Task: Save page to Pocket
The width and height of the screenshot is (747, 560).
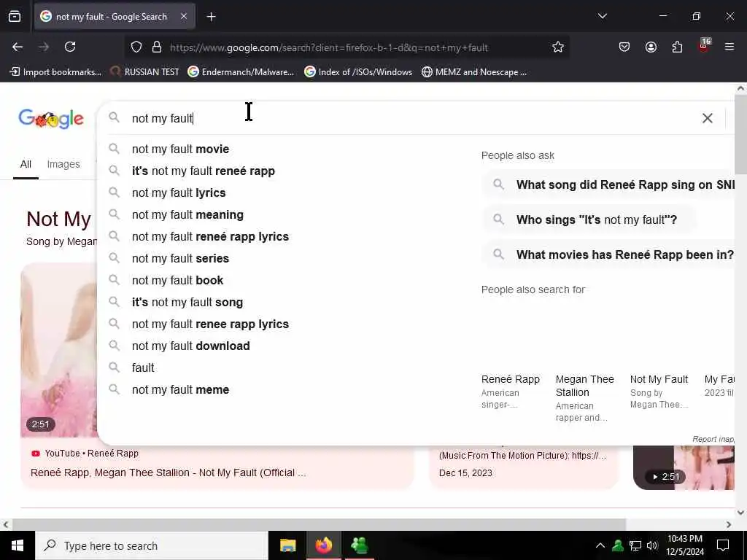Action: (624, 47)
